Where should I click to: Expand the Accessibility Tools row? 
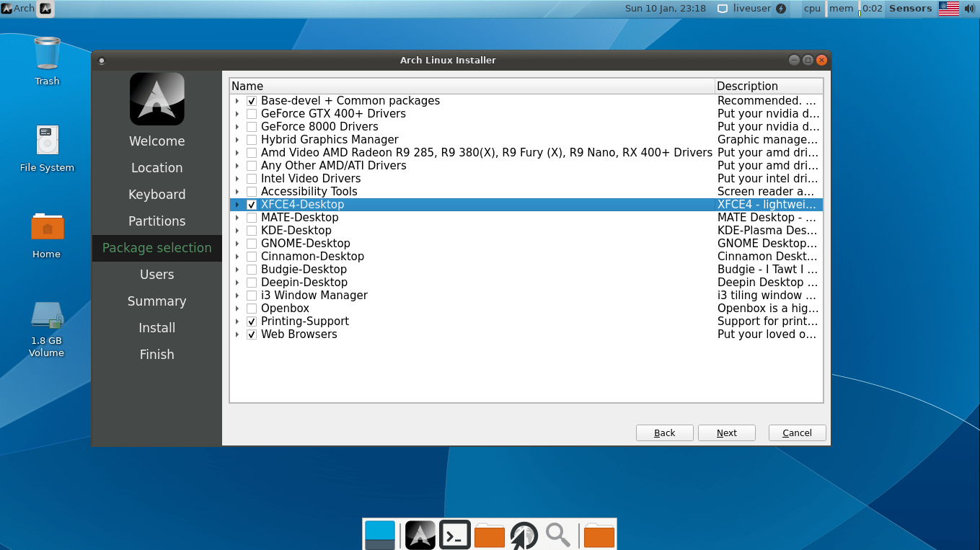click(x=237, y=192)
